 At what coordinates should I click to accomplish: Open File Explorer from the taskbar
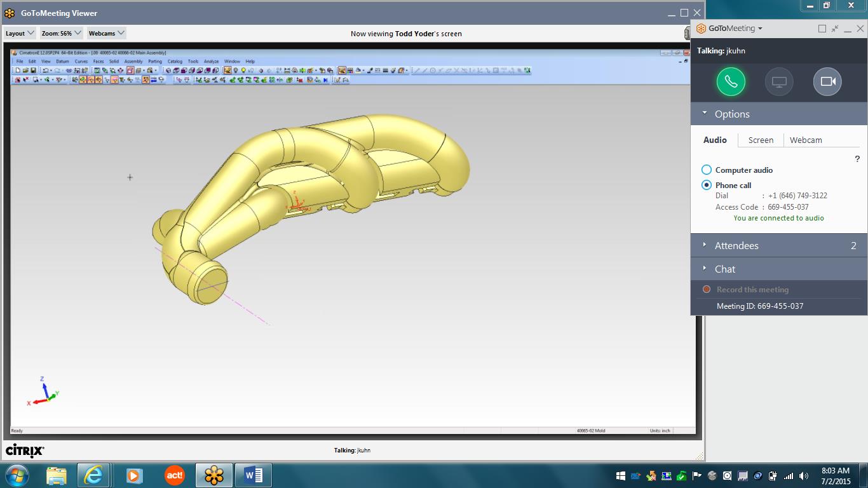(x=56, y=475)
